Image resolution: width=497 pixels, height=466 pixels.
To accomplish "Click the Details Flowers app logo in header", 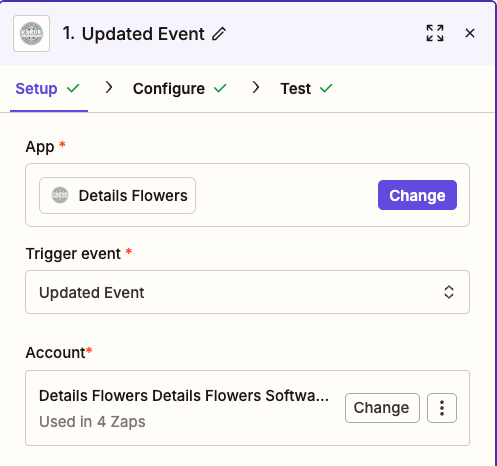I will tap(31, 33).
